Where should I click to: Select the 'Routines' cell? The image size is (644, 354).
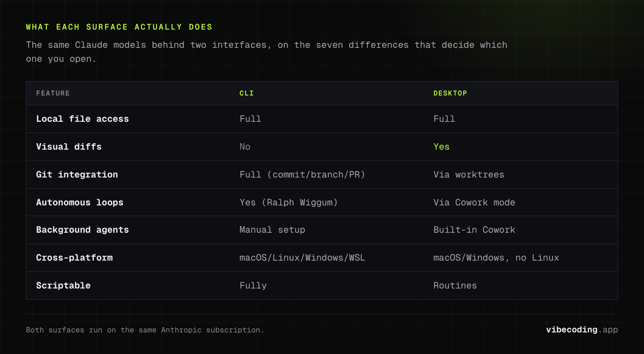[455, 286]
